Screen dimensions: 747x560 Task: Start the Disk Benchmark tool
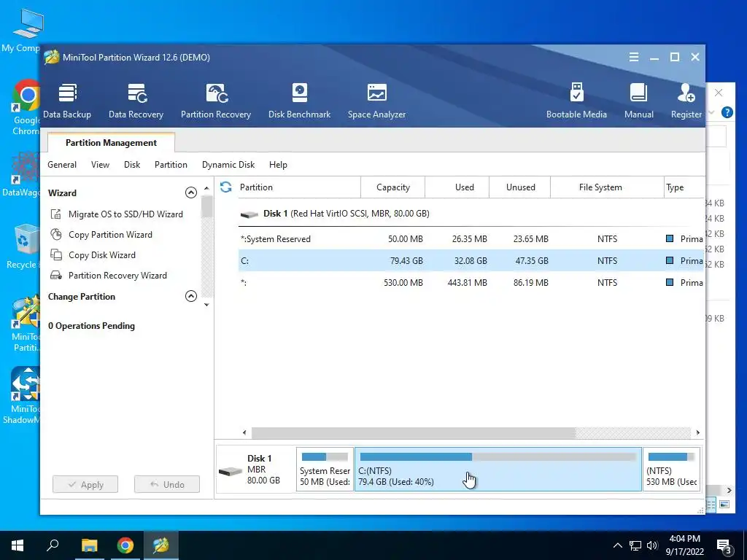(x=299, y=101)
